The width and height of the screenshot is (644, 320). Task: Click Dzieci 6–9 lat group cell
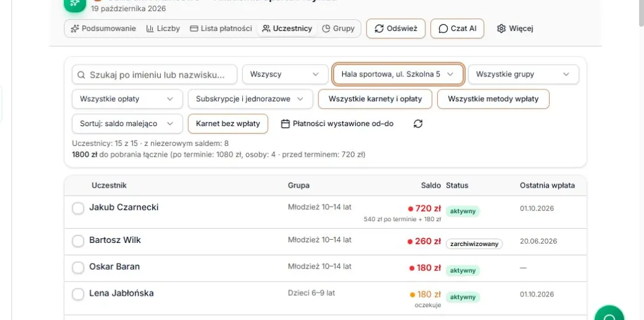pyautogui.click(x=311, y=293)
